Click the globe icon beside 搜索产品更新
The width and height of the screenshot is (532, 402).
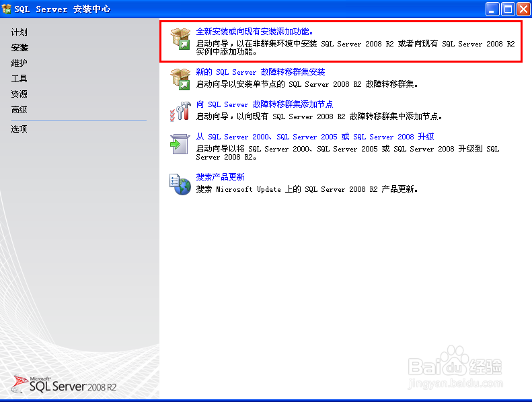[180, 185]
